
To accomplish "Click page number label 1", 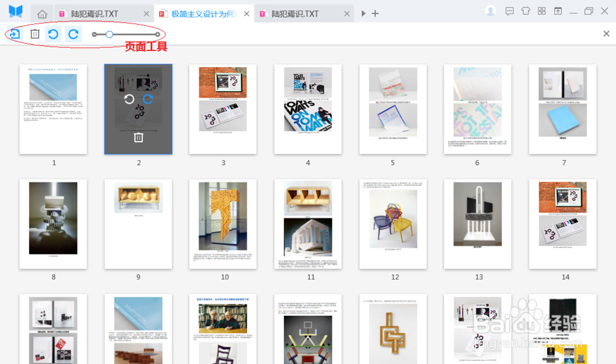I will (54, 163).
